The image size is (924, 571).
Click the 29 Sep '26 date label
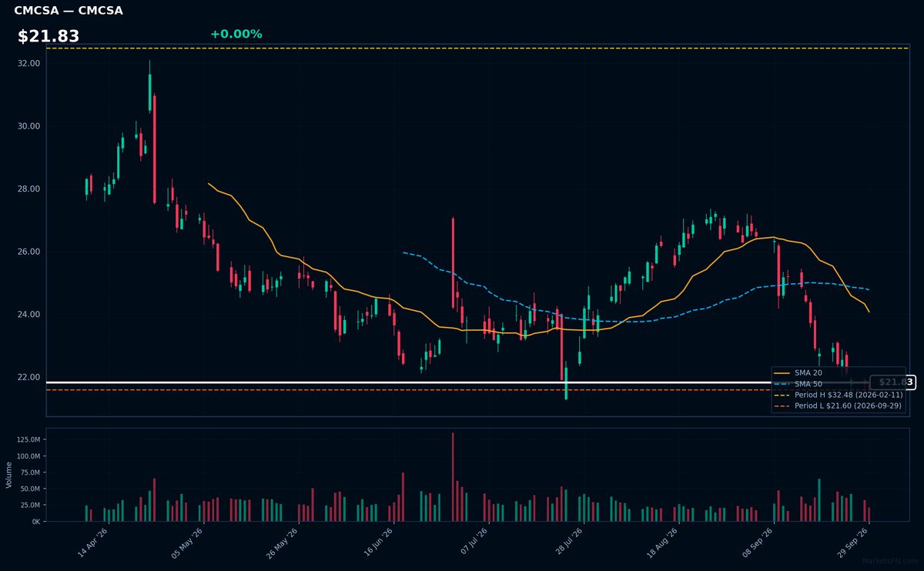click(x=853, y=543)
